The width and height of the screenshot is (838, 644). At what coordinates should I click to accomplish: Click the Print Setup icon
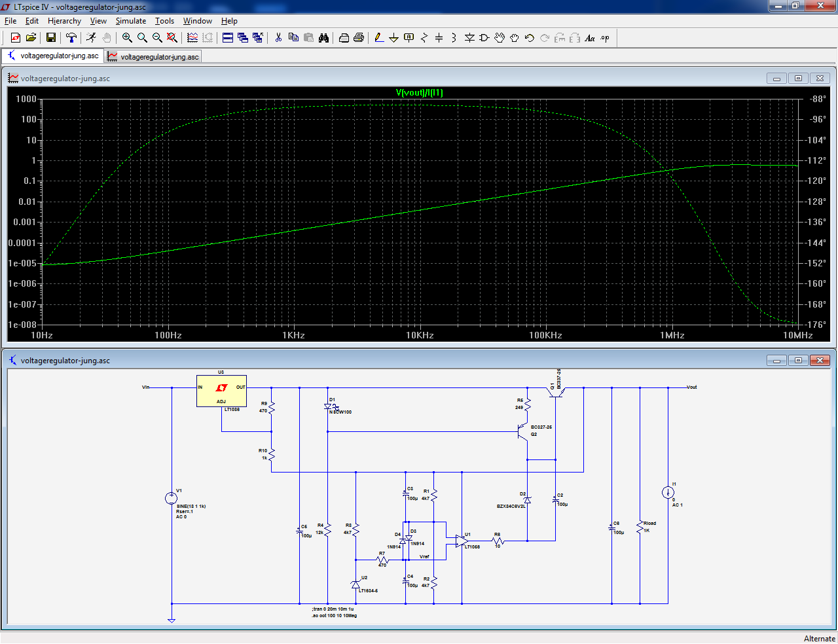pos(344,38)
